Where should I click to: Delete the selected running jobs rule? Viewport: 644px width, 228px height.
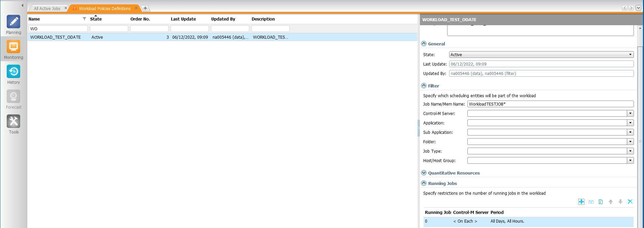pos(630,202)
